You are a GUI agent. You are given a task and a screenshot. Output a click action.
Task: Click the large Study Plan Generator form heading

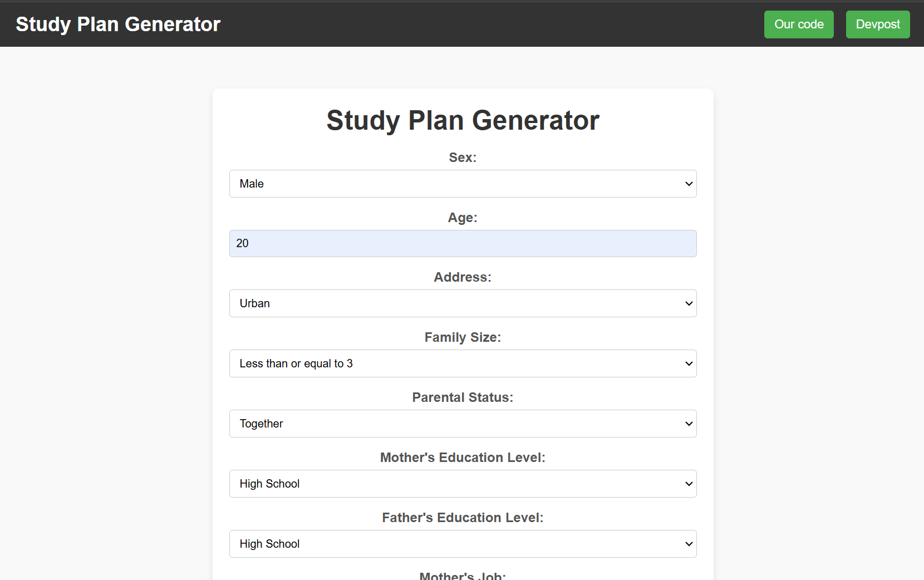(x=463, y=120)
